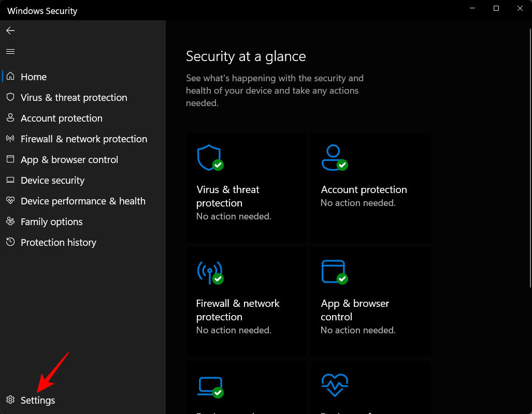Click the App & browser control sidebar icon
Screen dimensions: 532x414
pos(10,159)
